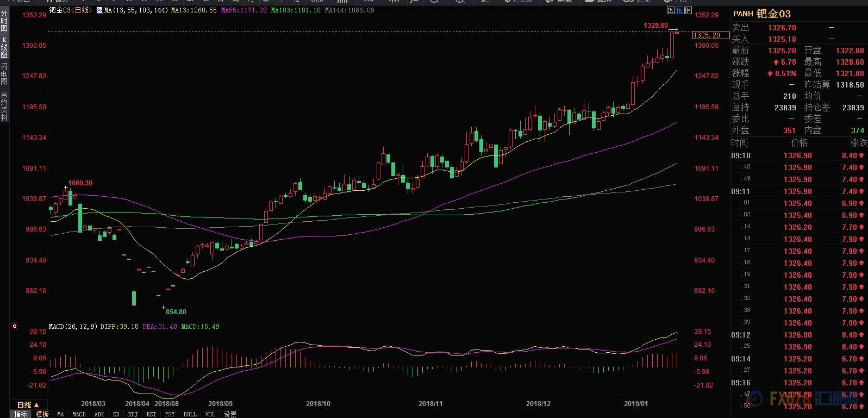
Task: Switch to the 分时图 sidebar tab
Action: coord(4,20)
